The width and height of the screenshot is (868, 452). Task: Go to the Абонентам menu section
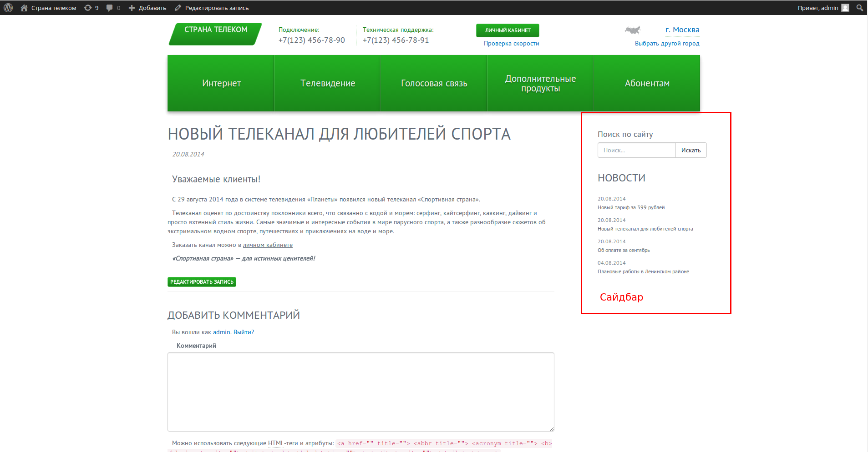(x=647, y=83)
